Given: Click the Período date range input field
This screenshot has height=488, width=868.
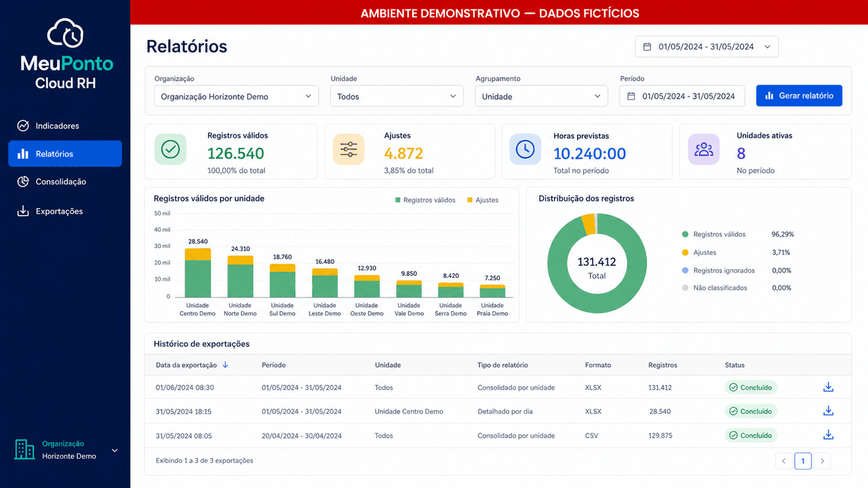Looking at the screenshot, I should [682, 96].
